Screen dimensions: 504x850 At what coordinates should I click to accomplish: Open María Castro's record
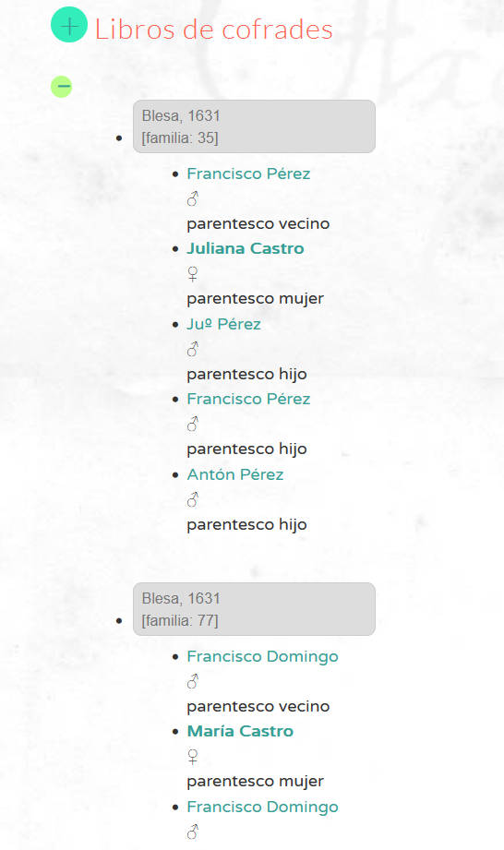coord(240,731)
